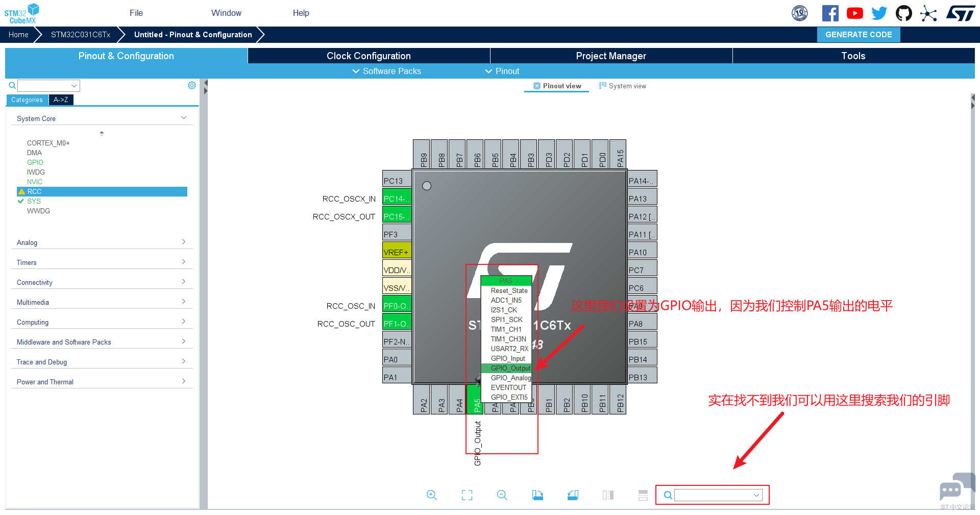This screenshot has width=980, height=515.
Task: Switch to the Tools tab
Action: [x=853, y=56]
